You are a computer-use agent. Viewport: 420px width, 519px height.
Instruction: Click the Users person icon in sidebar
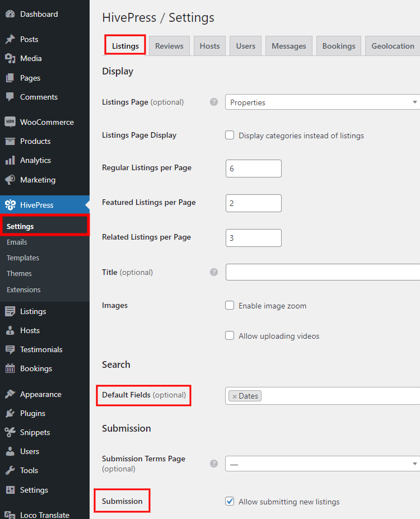point(10,451)
